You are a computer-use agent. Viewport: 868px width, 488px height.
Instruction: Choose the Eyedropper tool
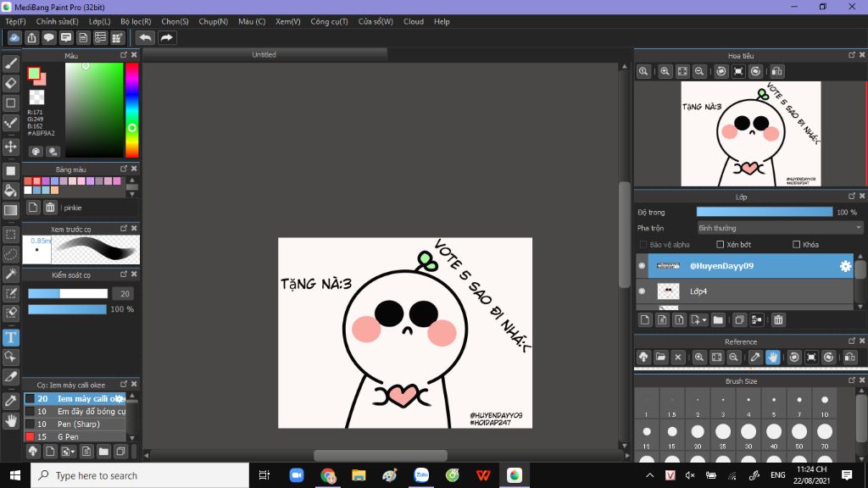click(x=11, y=401)
